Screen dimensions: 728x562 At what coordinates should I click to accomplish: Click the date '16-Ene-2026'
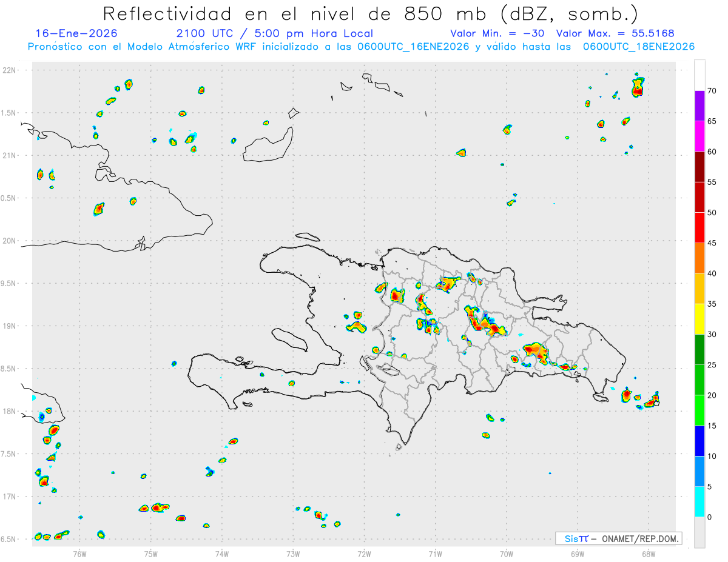click(76, 33)
